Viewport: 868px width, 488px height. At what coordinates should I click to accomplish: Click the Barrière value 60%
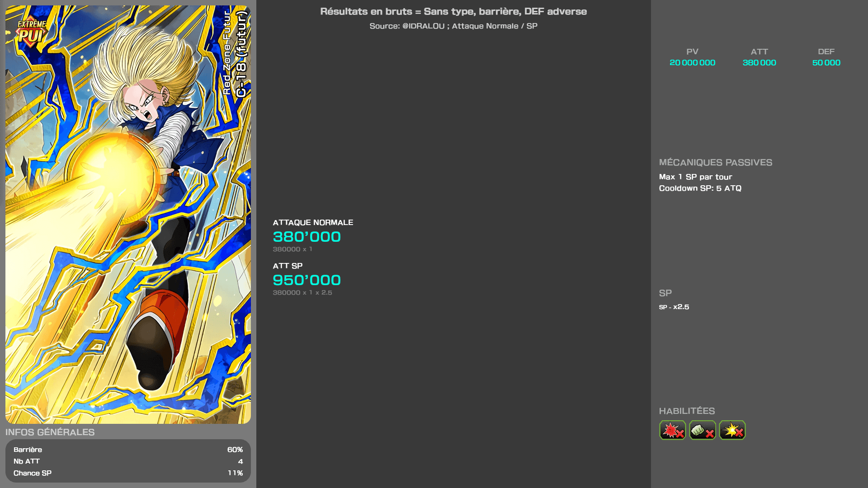pos(235,450)
